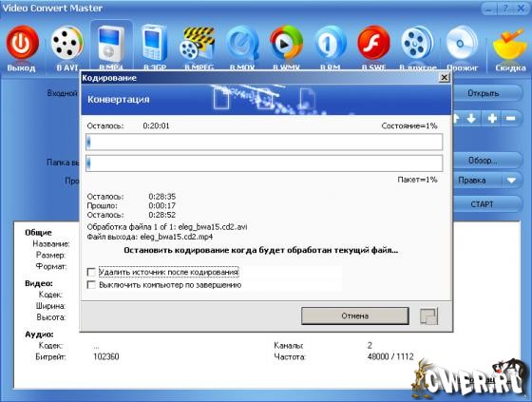Open the disc 'Прожиг' burn icon
This screenshot has height=402, width=532.
(x=462, y=44)
